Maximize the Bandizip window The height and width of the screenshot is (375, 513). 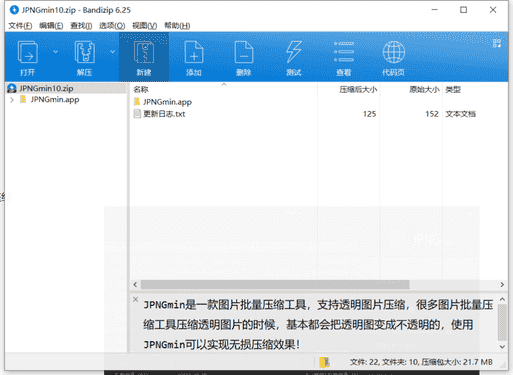pyautogui.click(x=463, y=10)
